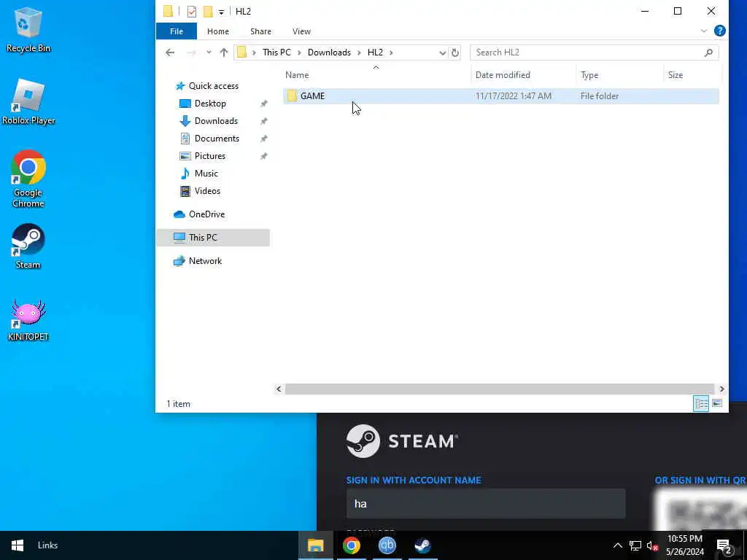
Task: Click horizontal scrollbar left arrow
Action: coord(279,389)
